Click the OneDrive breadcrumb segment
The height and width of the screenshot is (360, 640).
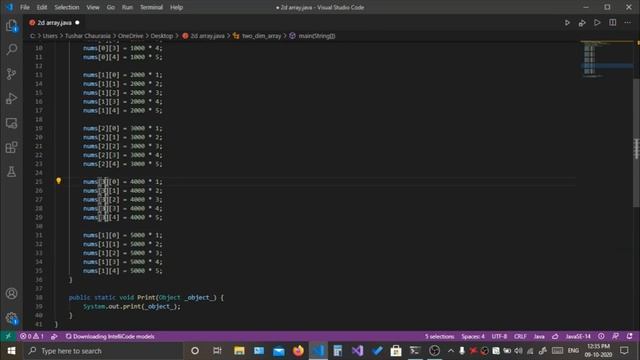(131, 36)
